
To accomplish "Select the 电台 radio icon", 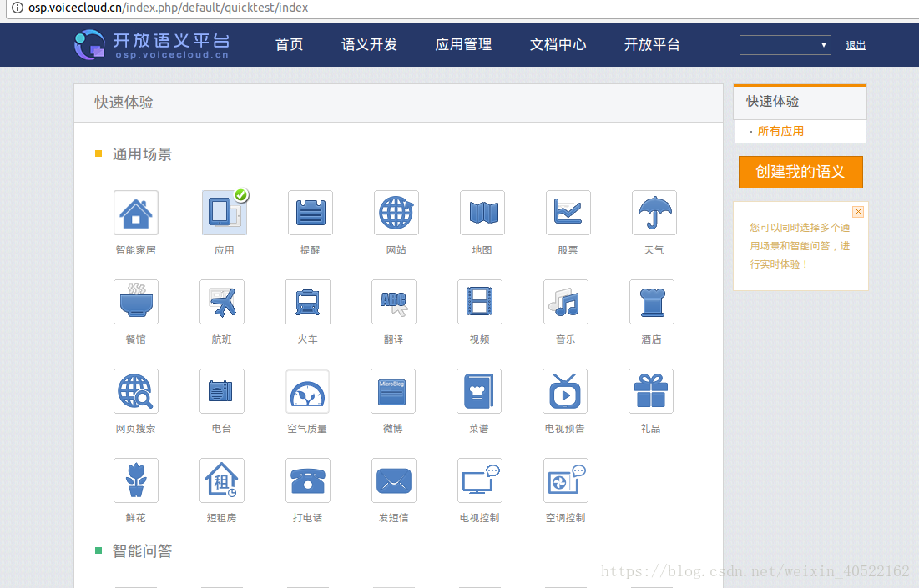I will pyautogui.click(x=221, y=391).
